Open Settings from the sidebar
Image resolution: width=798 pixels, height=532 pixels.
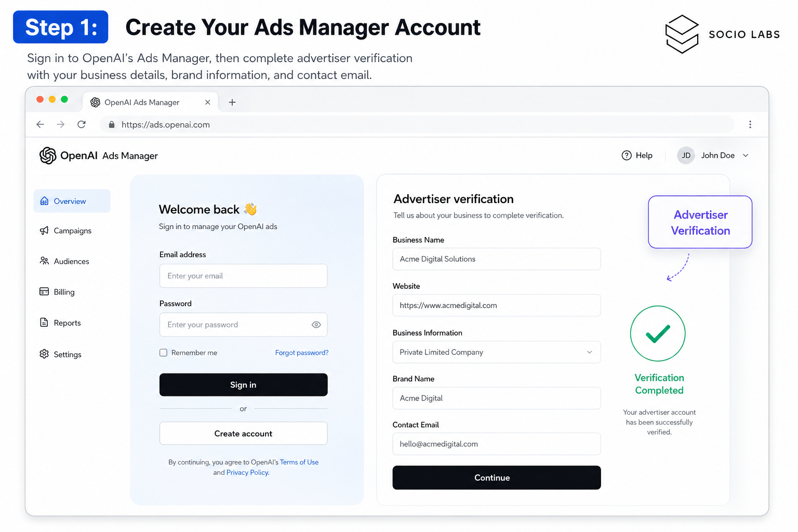pyautogui.click(x=72, y=354)
